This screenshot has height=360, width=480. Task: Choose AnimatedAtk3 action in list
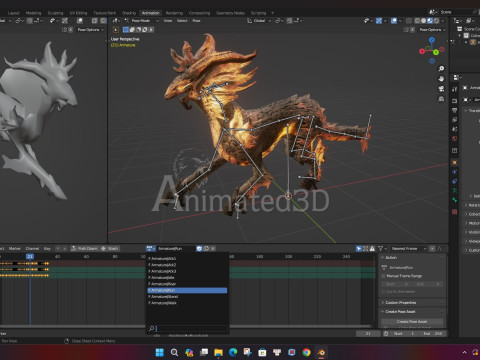[187, 271]
